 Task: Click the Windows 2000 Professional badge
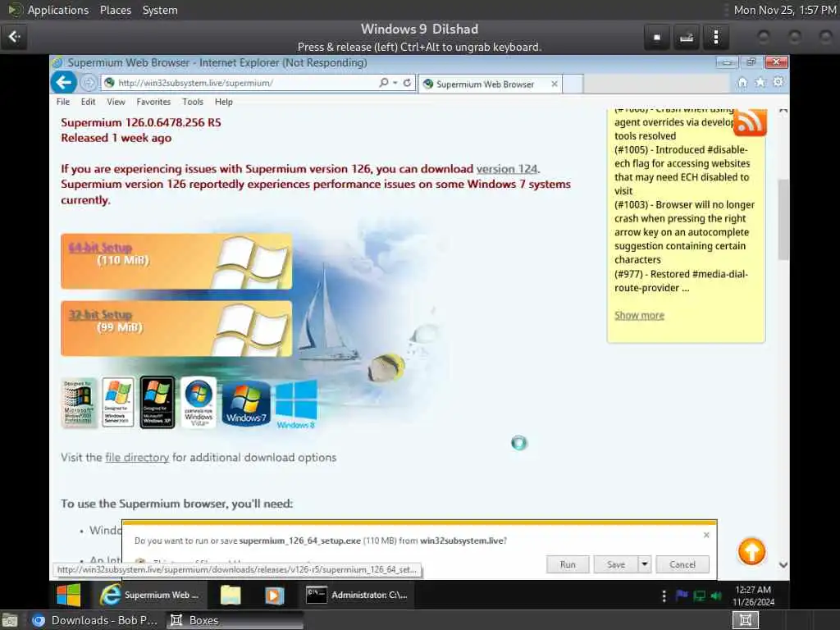click(x=79, y=403)
